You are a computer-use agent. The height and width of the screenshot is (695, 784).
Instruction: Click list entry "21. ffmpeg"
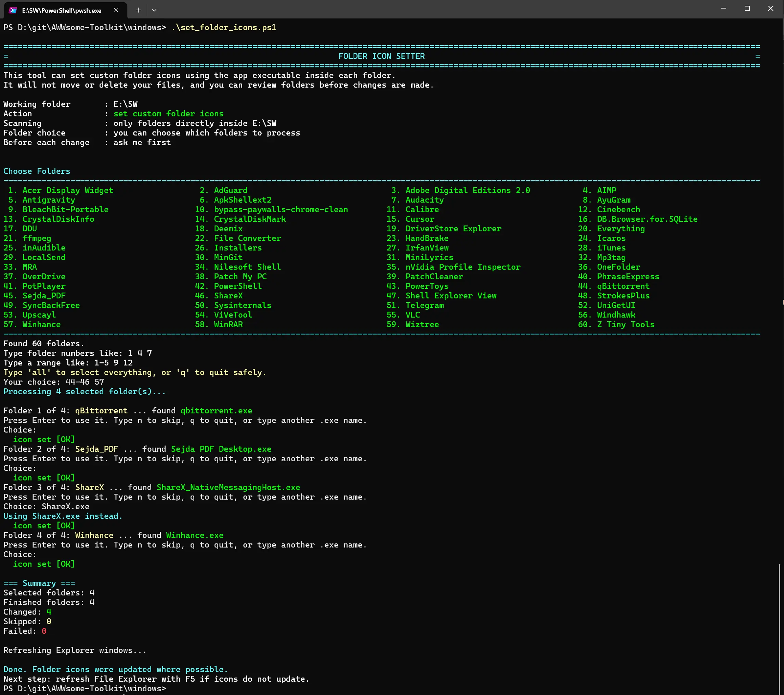(27, 238)
